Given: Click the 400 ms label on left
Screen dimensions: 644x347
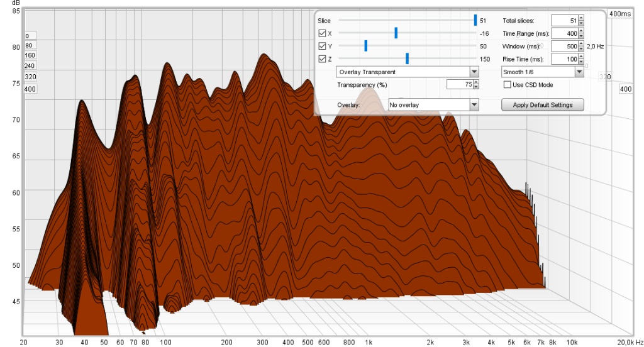Looking at the screenshot, I should (30, 89).
